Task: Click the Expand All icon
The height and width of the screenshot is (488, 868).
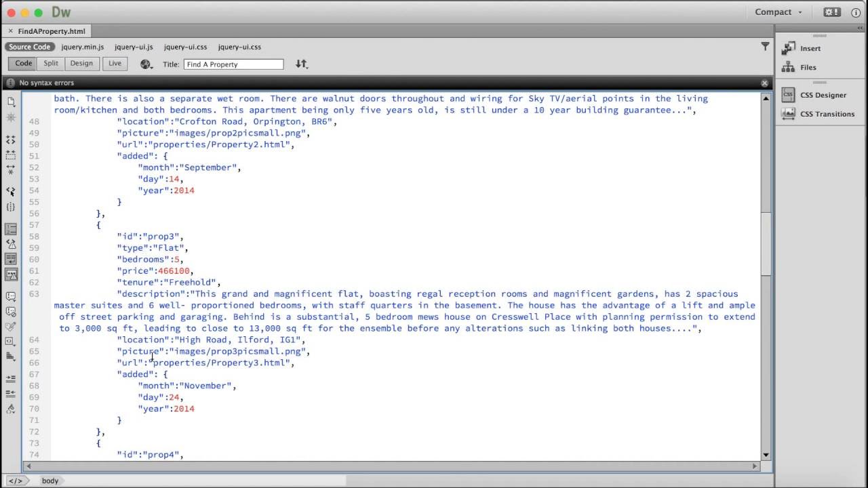Action: (x=11, y=169)
